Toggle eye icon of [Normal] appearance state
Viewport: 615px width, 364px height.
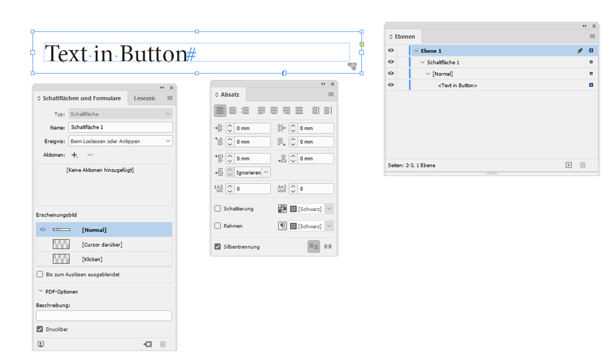pyautogui.click(x=42, y=229)
